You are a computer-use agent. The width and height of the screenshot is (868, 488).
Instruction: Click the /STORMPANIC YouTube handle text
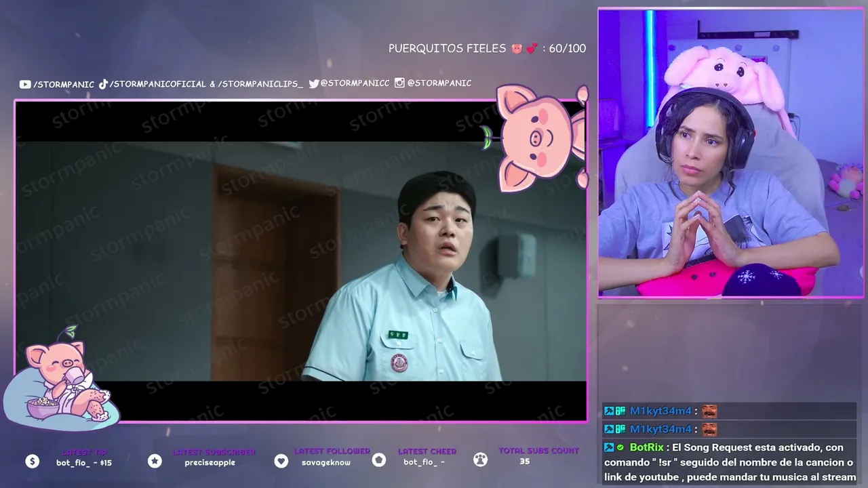[x=63, y=85]
